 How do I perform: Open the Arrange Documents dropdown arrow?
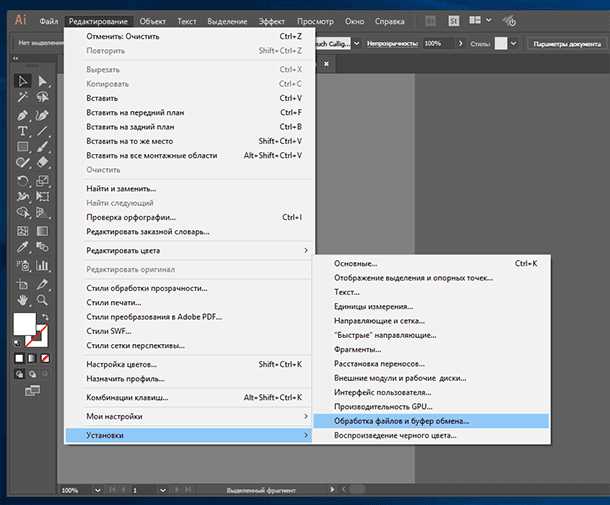[489, 20]
